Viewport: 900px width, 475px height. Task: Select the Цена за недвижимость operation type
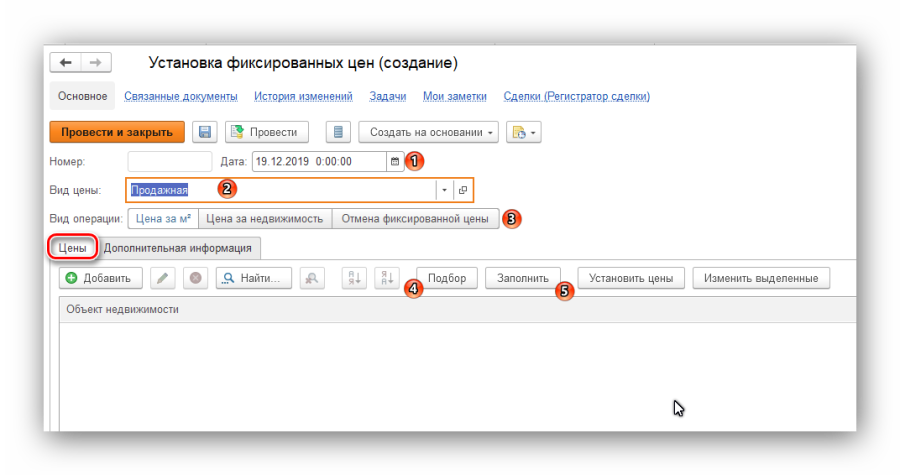tap(264, 218)
